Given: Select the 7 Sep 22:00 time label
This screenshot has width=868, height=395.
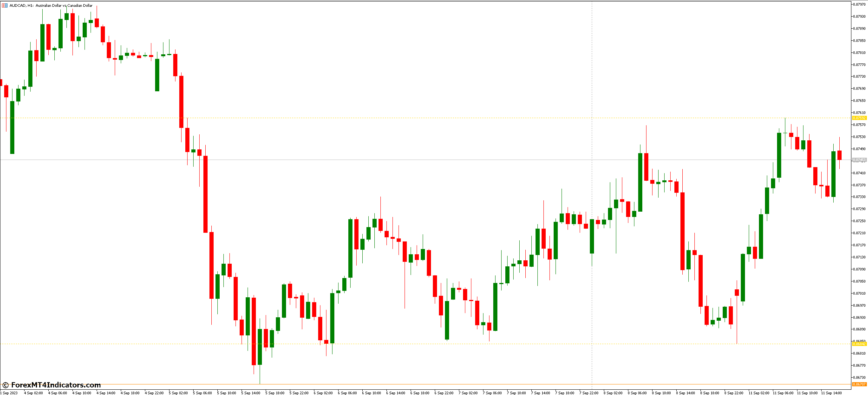Looking at the screenshot, I should (589, 393).
